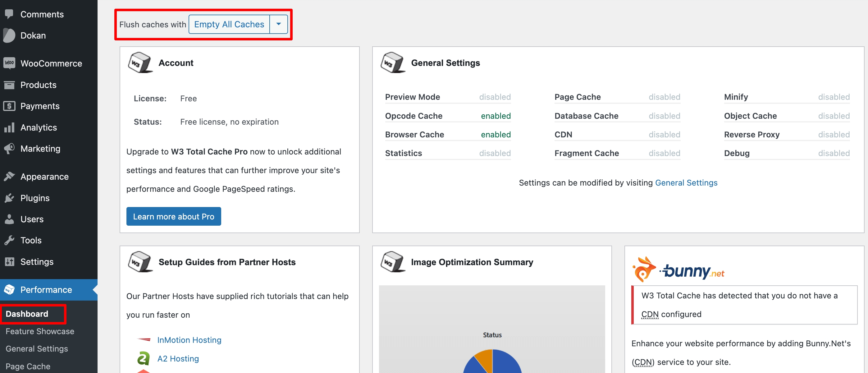
Task: Select the Dashboard submenu item
Action: pos(27,314)
